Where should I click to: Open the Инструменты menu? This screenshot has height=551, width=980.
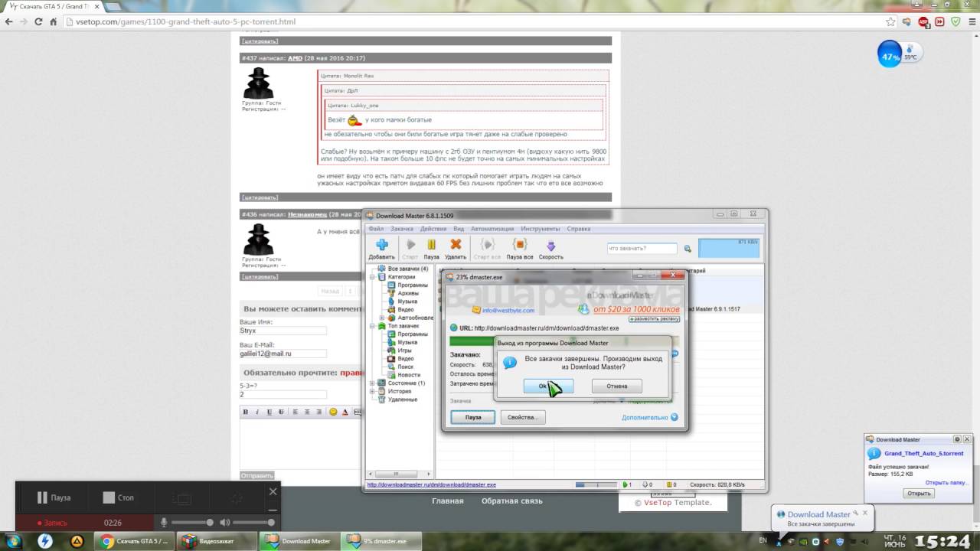(541, 229)
